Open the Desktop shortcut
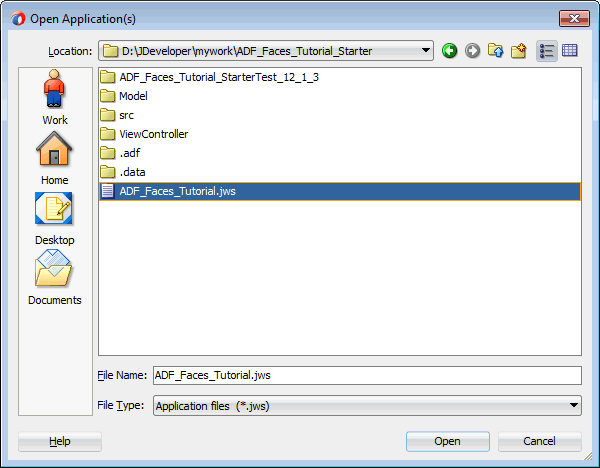This screenshot has width=600, height=468. (x=54, y=219)
